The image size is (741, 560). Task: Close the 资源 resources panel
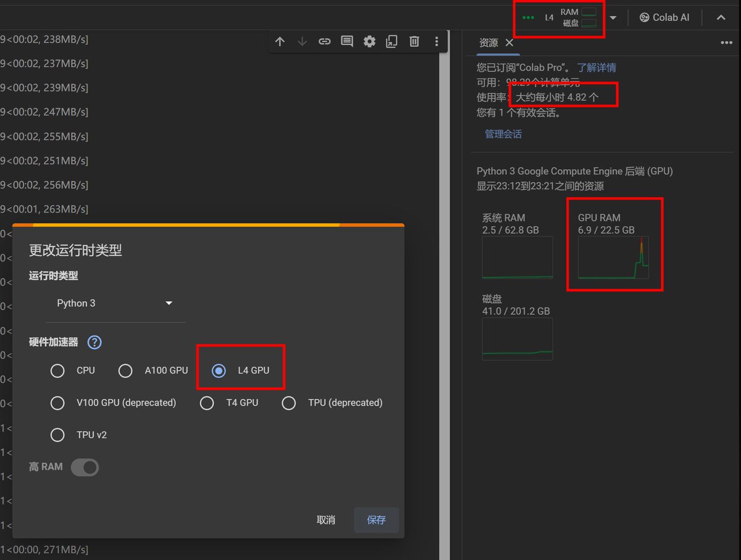pyautogui.click(x=509, y=43)
